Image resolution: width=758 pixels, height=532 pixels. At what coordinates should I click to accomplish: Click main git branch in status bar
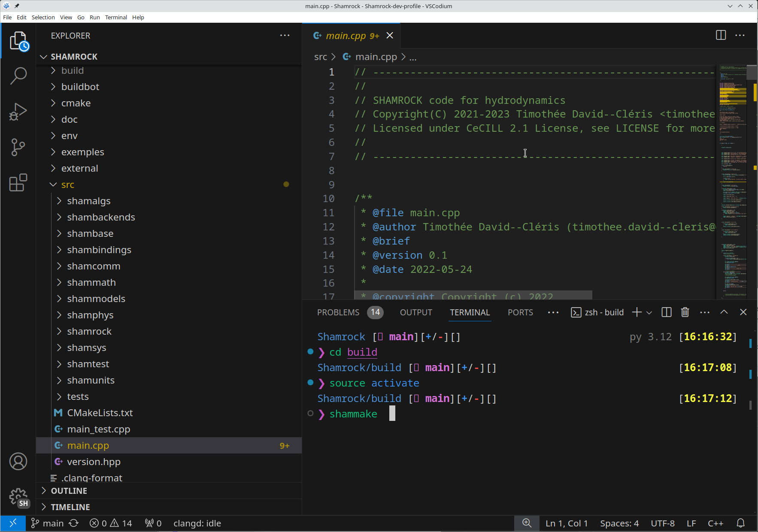47,523
